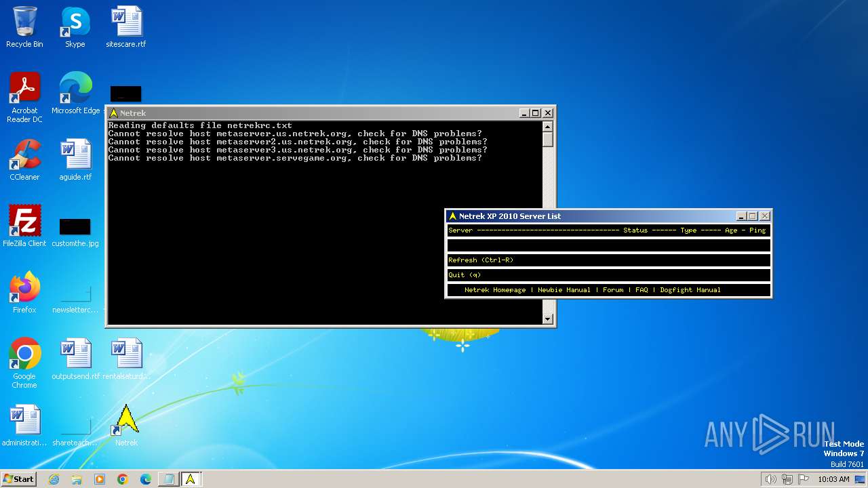This screenshot has width=868, height=488.
Task: Launch Firefox from the desktop
Action: pos(24,293)
